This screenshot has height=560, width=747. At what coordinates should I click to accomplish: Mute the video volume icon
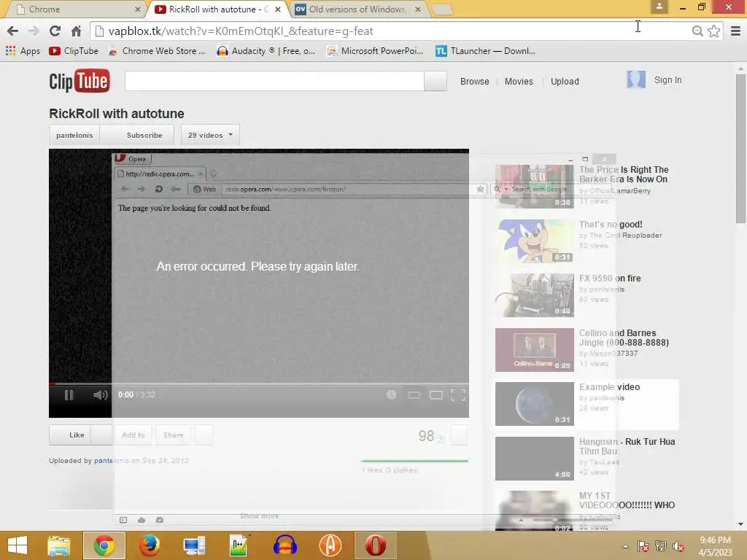[100, 394]
